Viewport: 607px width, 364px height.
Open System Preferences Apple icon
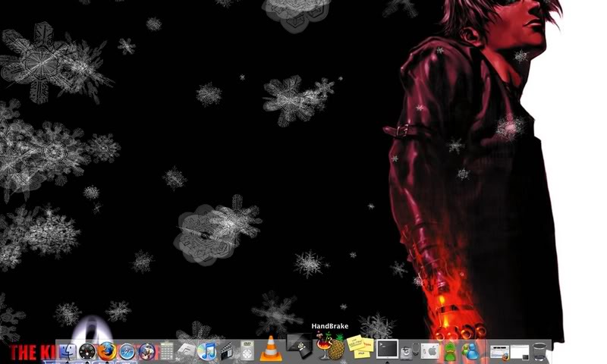click(429, 352)
